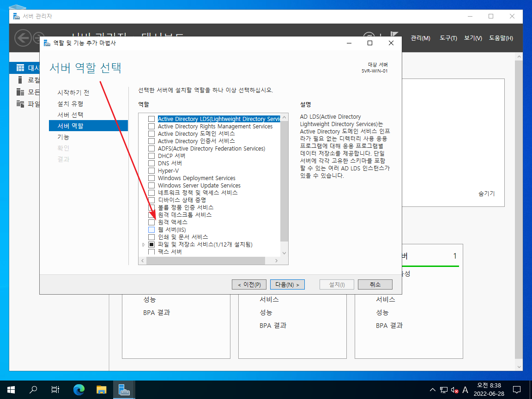Tick the ADFS role checkbox

pos(151,149)
